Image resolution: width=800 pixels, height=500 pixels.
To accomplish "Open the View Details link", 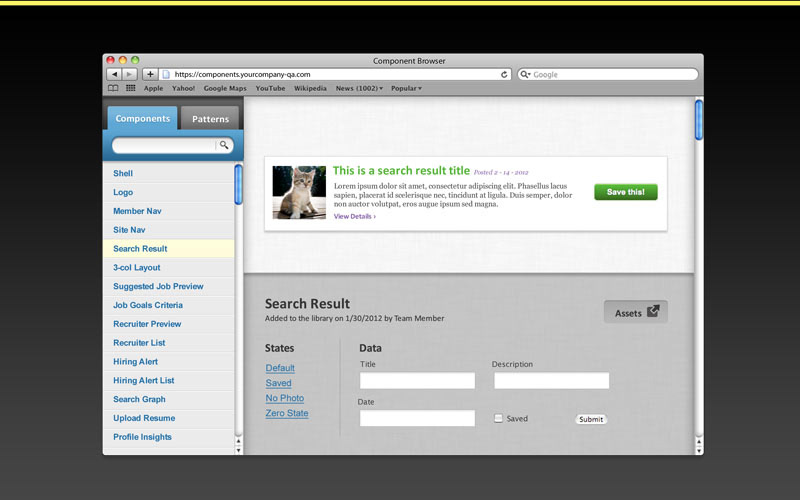I will (355, 216).
